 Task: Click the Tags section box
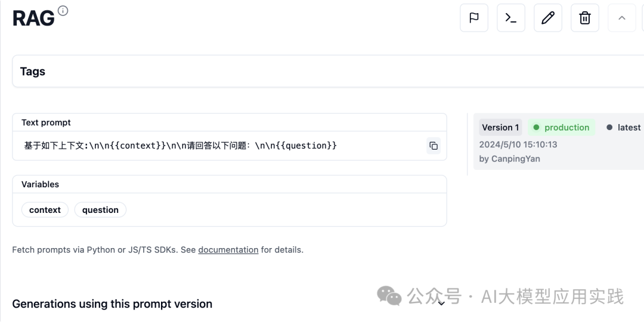click(x=328, y=71)
